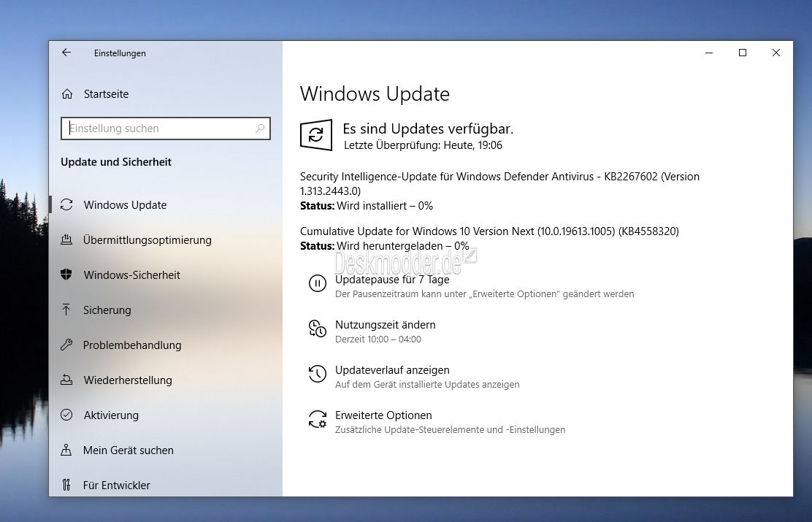Image resolution: width=812 pixels, height=522 pixels.
Task: Click 'Letzte Überprüfung: Heute, 19:06' text
Action: [x=423, y=145]
